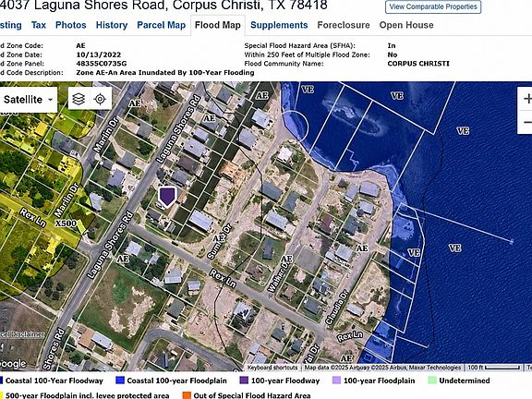
Task: Click Coastal 100-year Floodplain blue swatch
Action: click(120, 381)
